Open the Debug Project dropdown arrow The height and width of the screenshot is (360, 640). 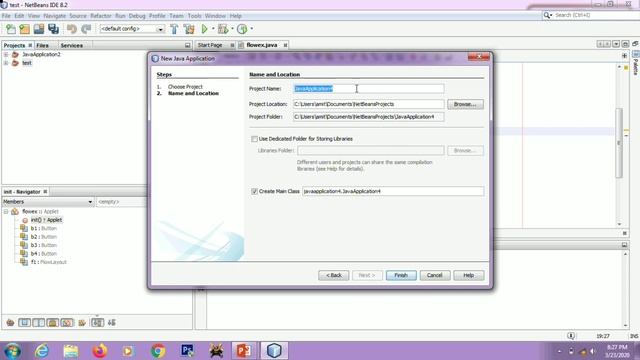click(232, 29)
